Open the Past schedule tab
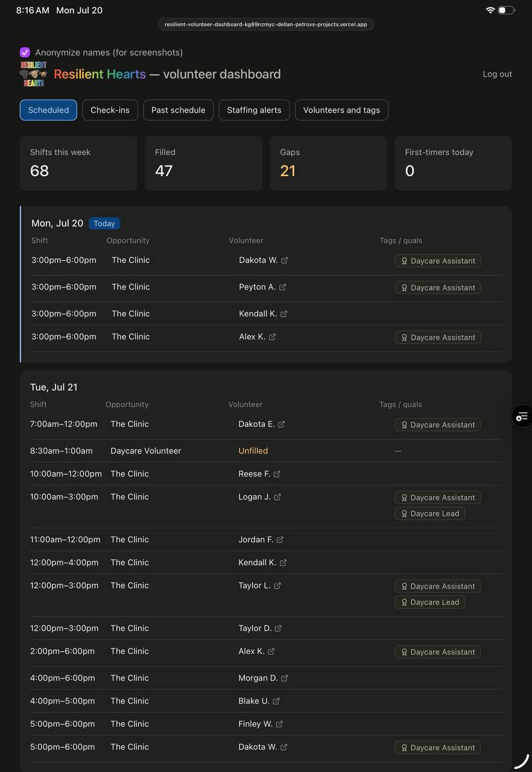This screenshot has width=532, height=772. point(178,110)
